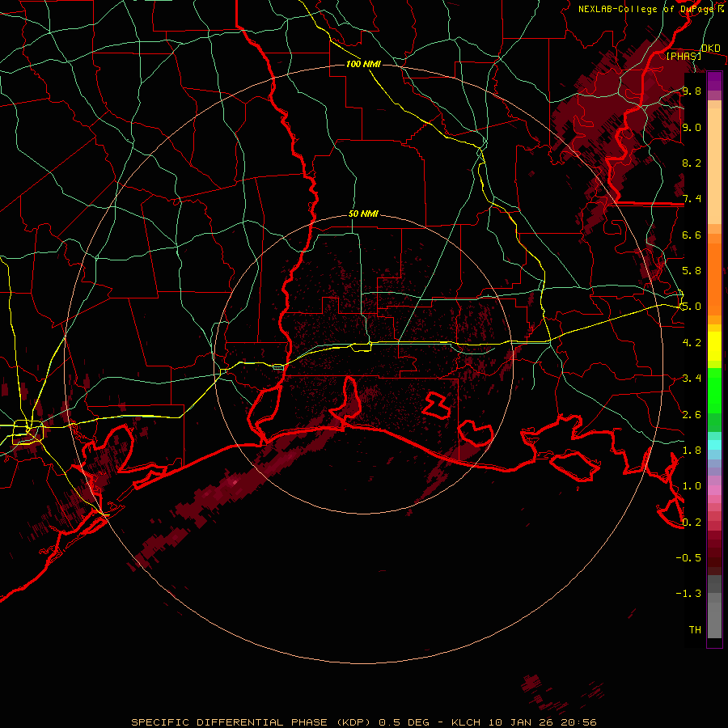Click the 7.4 value on the color scale
Screen dimensions: 728x728
[692, 199]
